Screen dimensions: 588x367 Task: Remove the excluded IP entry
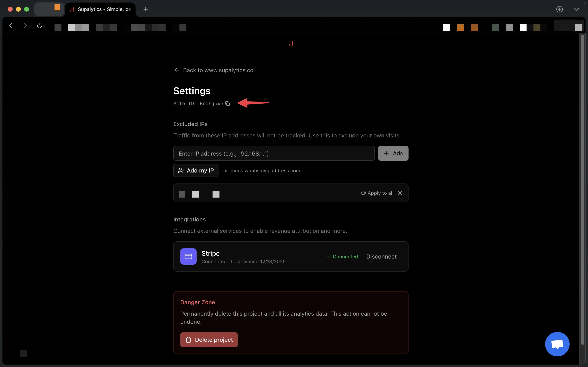(400, 193)
